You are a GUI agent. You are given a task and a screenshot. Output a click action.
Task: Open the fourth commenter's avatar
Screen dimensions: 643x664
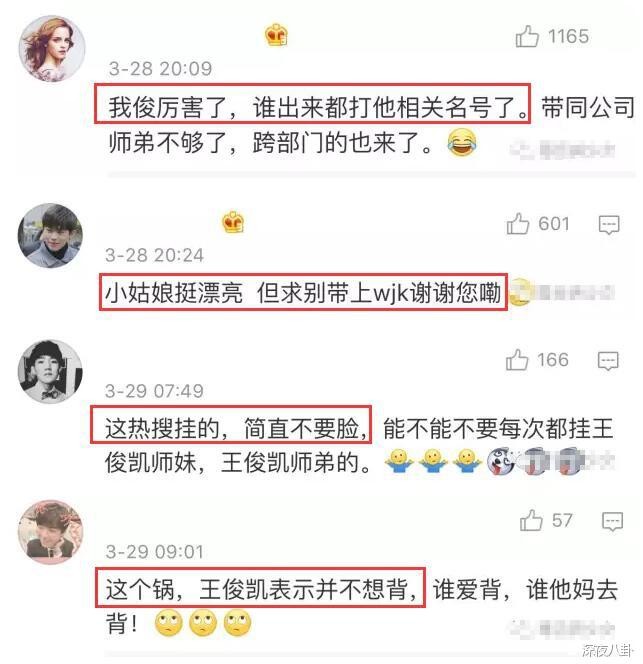coord(50,532)
